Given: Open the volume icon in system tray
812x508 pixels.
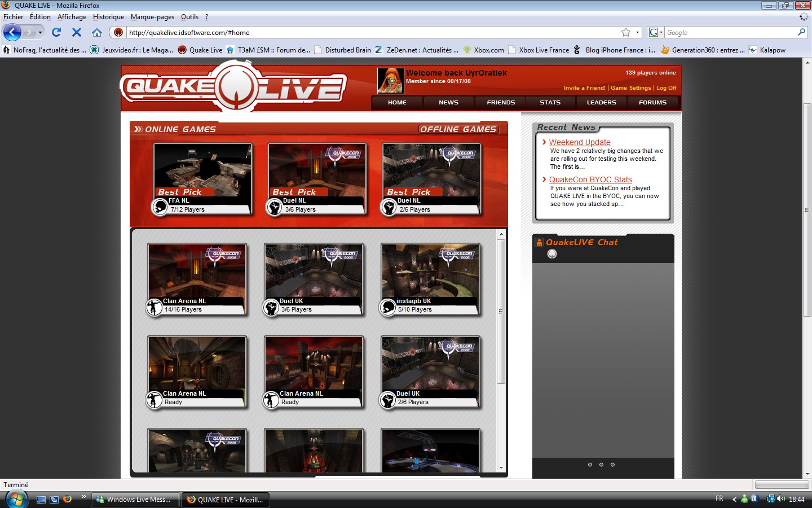Looking at the screenshot, I should click(x=781, y=499).
